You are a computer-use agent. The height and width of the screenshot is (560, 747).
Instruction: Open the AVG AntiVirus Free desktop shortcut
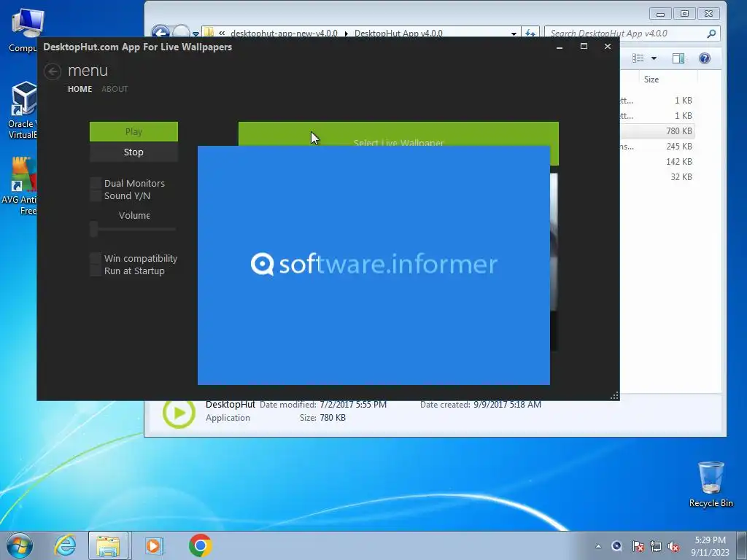[x=20, y=186]
